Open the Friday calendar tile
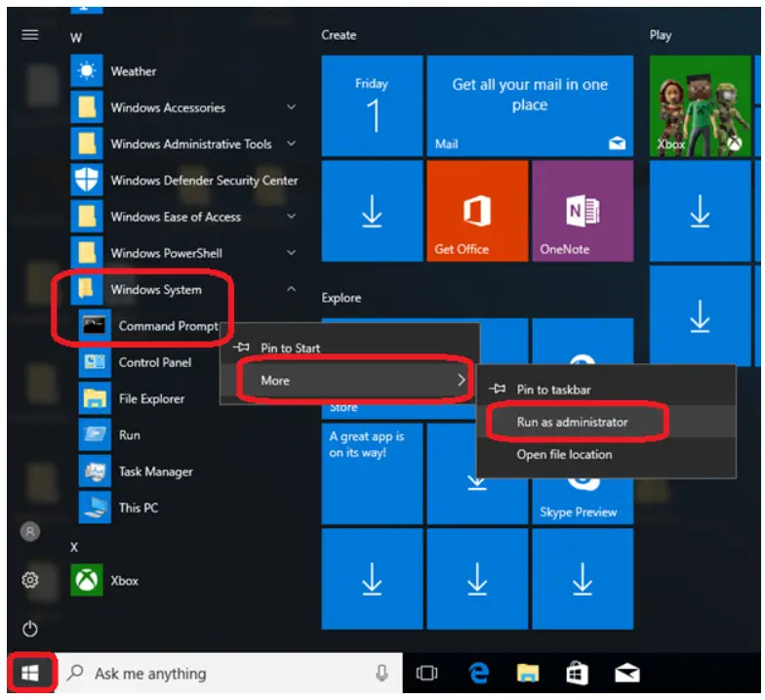The image size is (765, 700). pos(372,105)
